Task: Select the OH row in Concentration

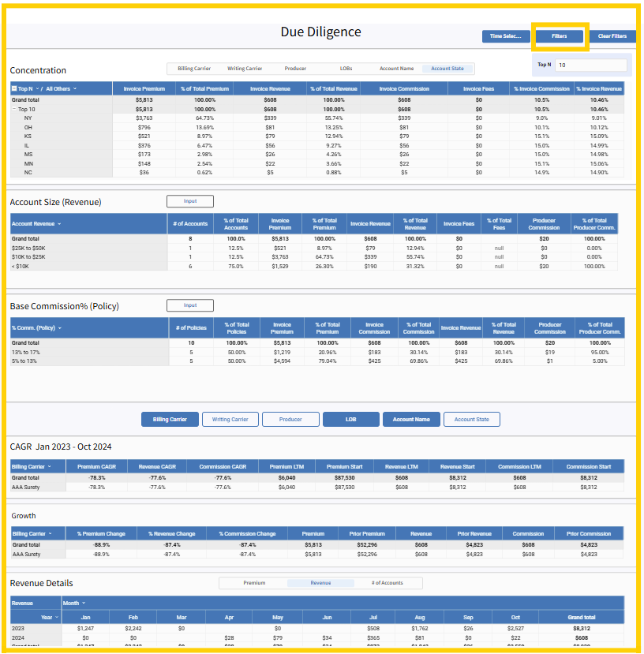Action: click(317, 128)
